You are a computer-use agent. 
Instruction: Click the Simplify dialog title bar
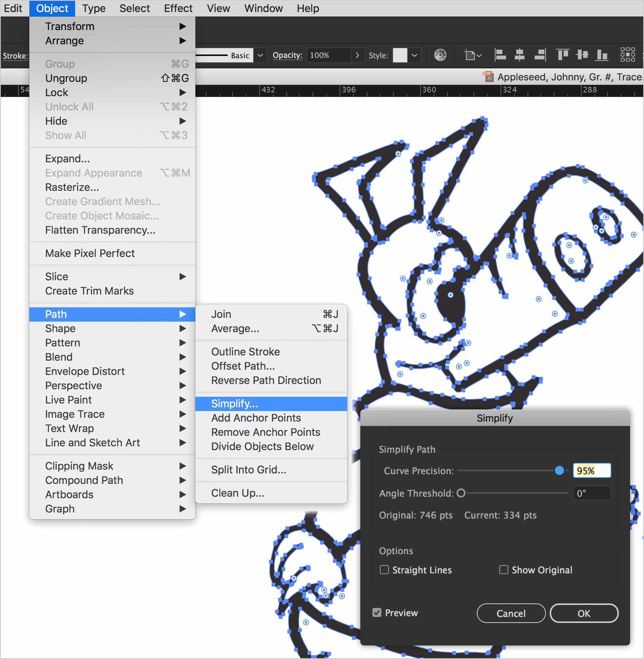[x=495, y=418]
